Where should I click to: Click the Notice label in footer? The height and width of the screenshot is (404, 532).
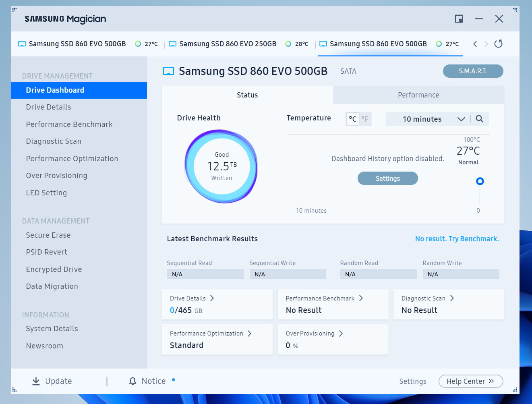pyautogui.click(x=153, y=381)
